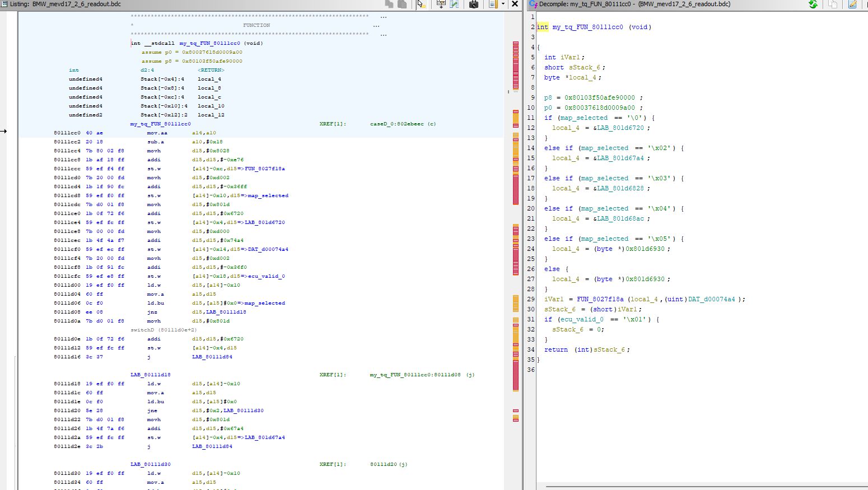The image size is (868, 490).
Task: Open dropdown arrow beside listing fields icon
Action: (x=503, y=4)
